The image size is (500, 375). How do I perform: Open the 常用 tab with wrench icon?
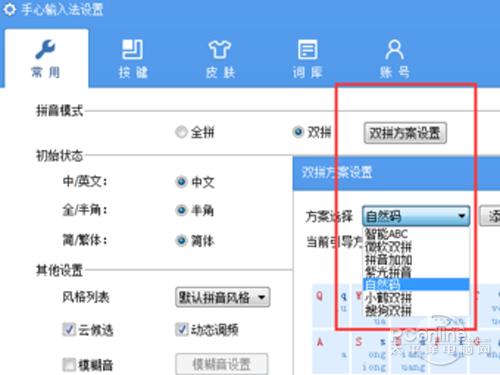coord(46,58)
